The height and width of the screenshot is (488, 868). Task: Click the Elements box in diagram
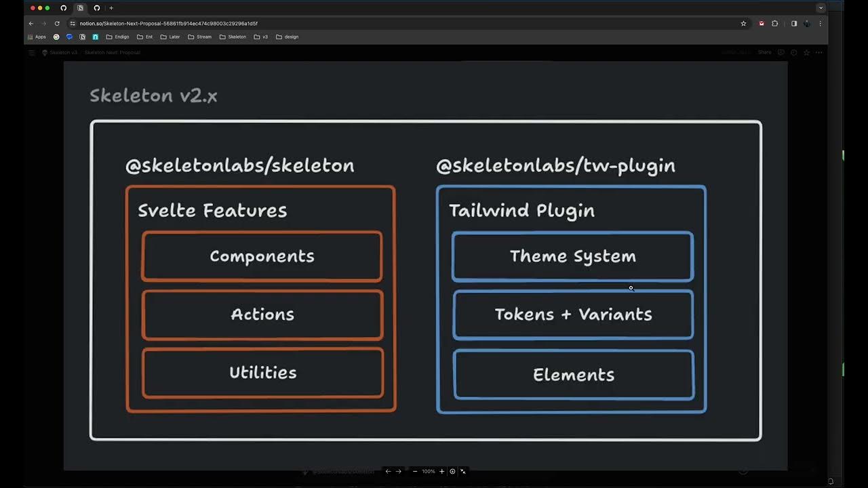pos(574,375)
